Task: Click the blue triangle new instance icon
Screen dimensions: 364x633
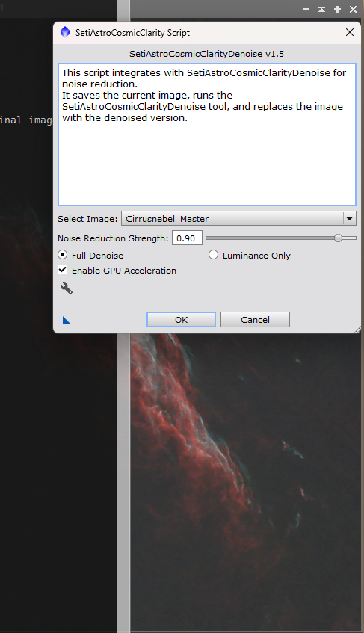Action: point(67,321)
